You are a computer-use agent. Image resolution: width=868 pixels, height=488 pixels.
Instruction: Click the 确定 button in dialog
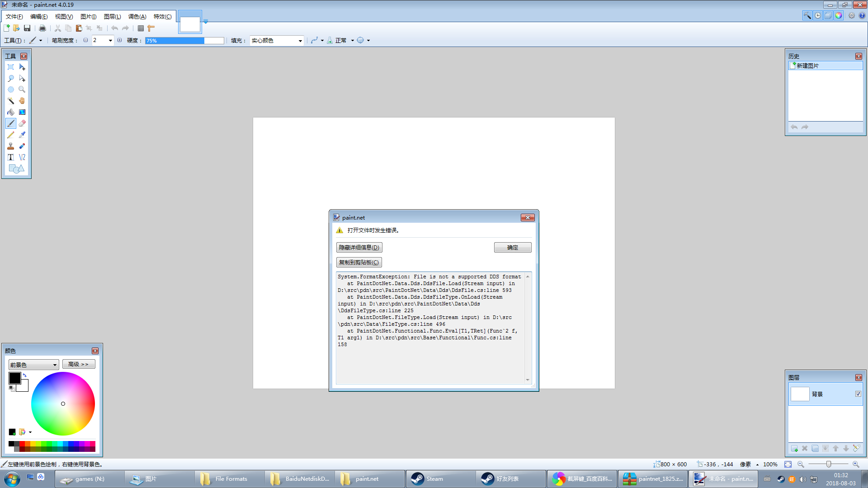pyautogui.click(x=512, y=248)
